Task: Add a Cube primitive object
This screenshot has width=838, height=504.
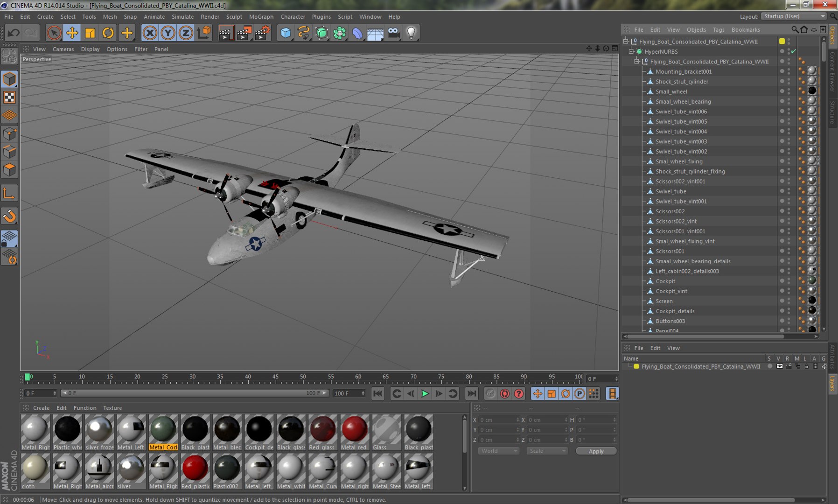Action: [286, 33]
